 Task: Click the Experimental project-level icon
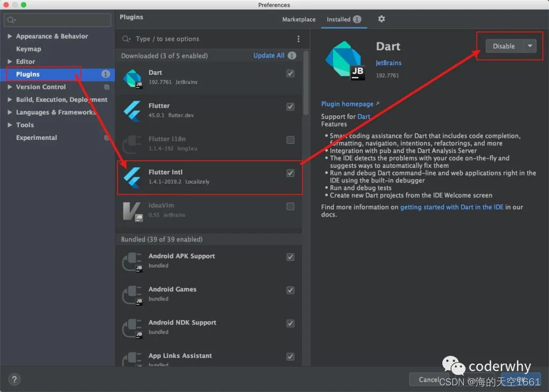(107, 138)
